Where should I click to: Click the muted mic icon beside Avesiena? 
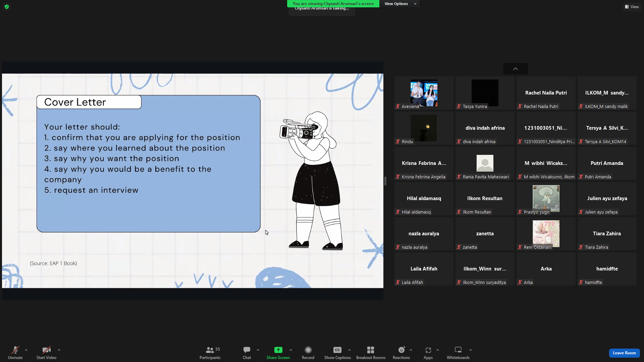click(x=398, y=106)
